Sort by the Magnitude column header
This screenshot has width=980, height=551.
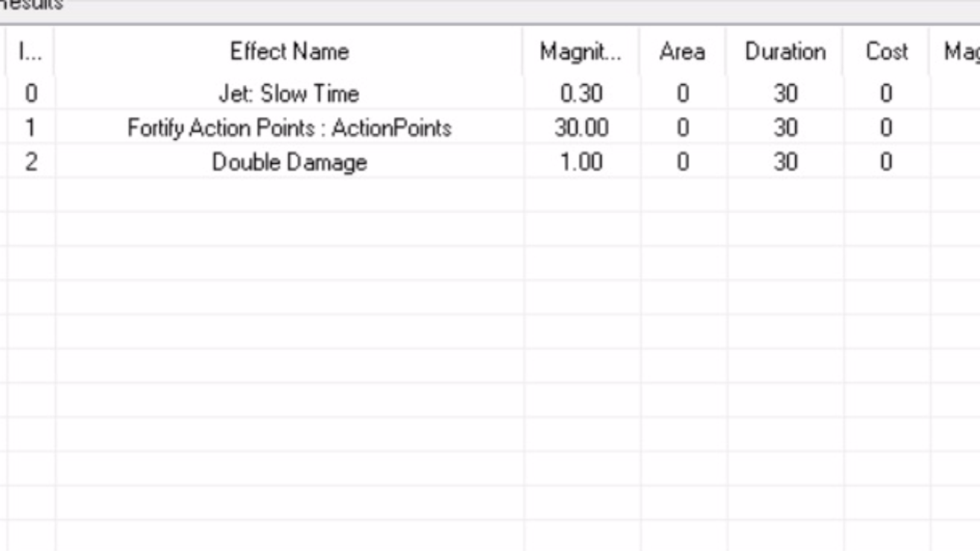click(x=581, y=52)
